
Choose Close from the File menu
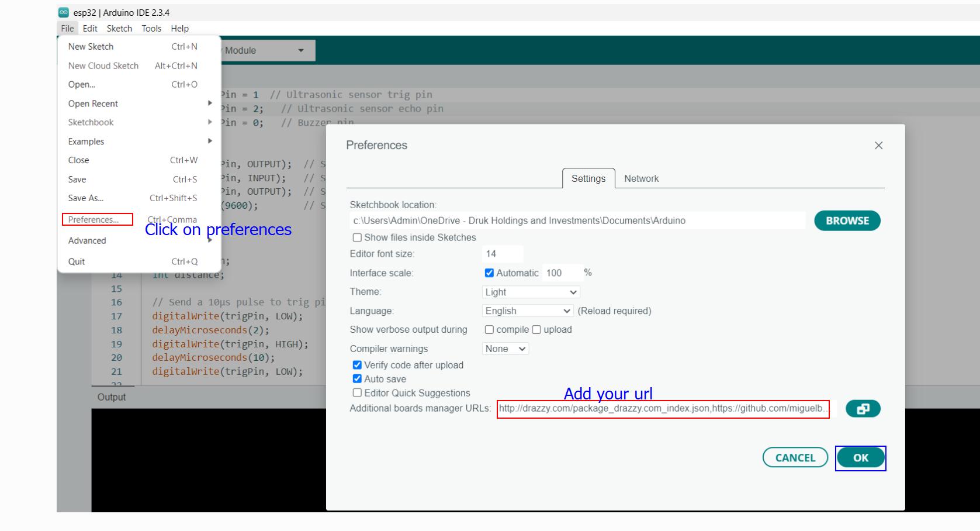click(x=139, y=160)
